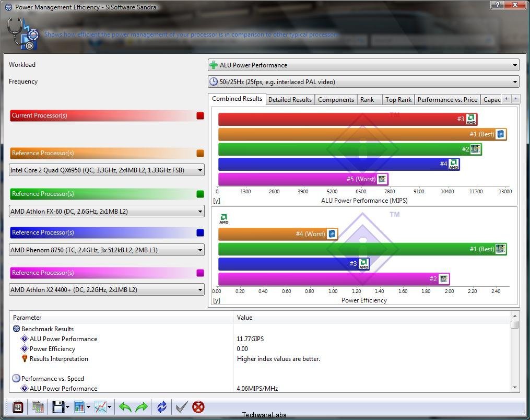
Task: Switch to Detailed Results tab
Action: coord(290,100)
